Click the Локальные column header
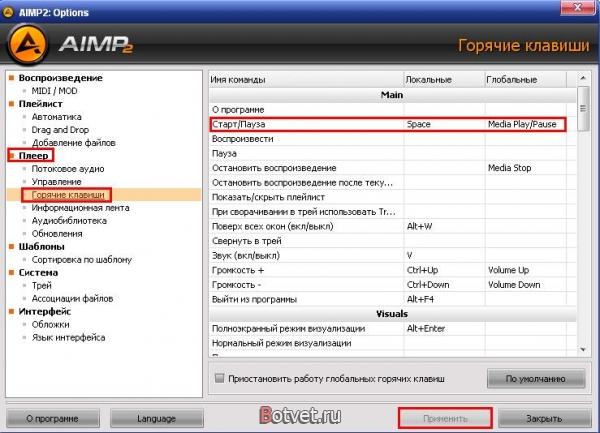Screen dimensions: 600x433 tap(444, 80)
